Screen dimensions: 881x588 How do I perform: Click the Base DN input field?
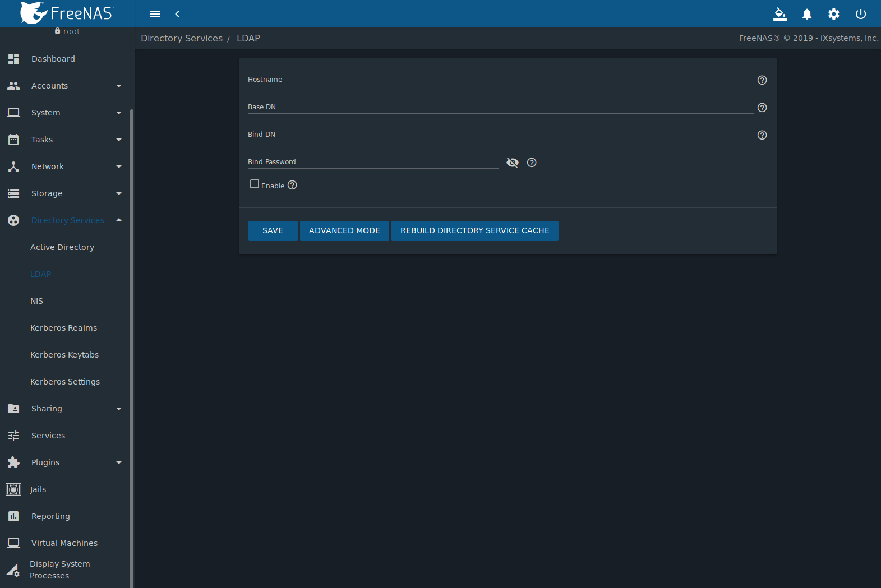pos(501,107)
